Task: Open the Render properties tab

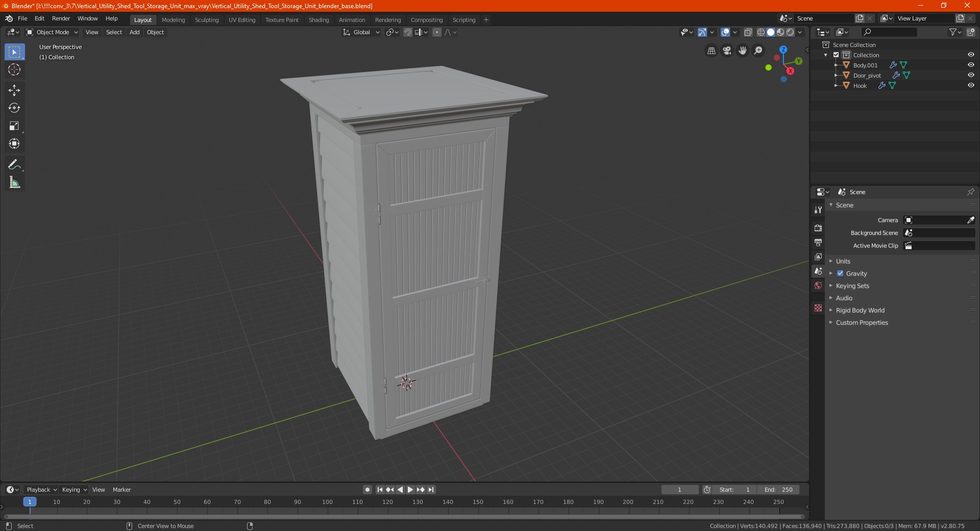Action: point(818,228)
